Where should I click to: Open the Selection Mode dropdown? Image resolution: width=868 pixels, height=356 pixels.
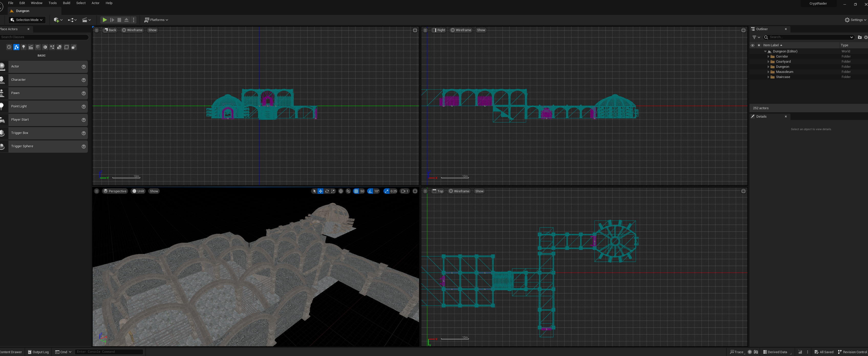tap(27, 20)
